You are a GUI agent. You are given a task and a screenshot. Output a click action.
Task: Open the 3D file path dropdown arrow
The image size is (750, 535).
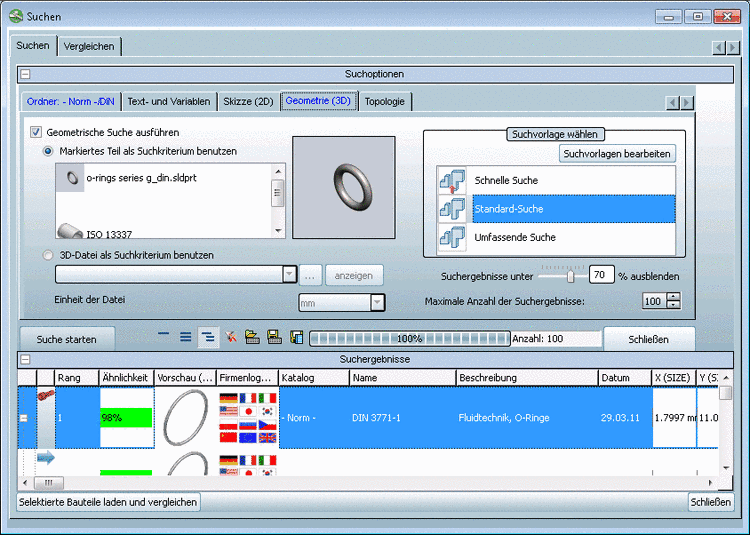click(290, 275)
